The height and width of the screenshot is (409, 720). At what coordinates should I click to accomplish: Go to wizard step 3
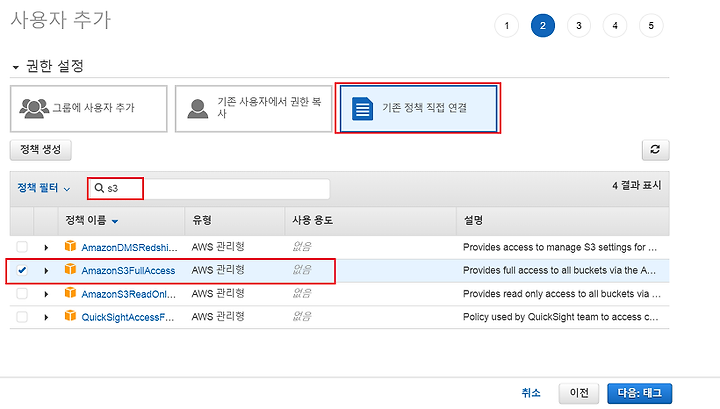579,25
